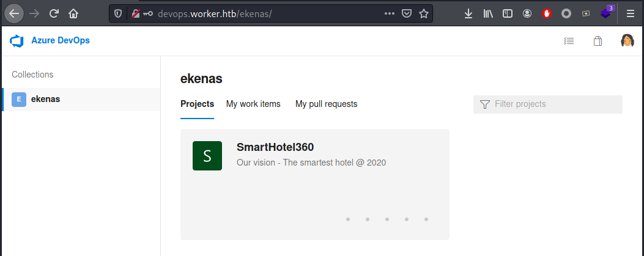
Task: Open the marketplace shopping bag icon
Action: (x=598, y=41)
